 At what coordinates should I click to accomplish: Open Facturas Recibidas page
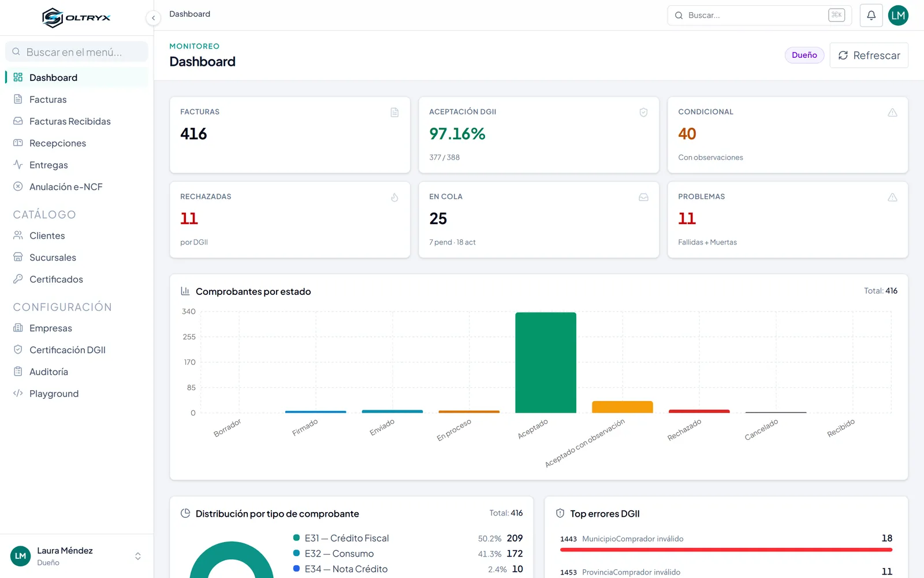(76, 121)
